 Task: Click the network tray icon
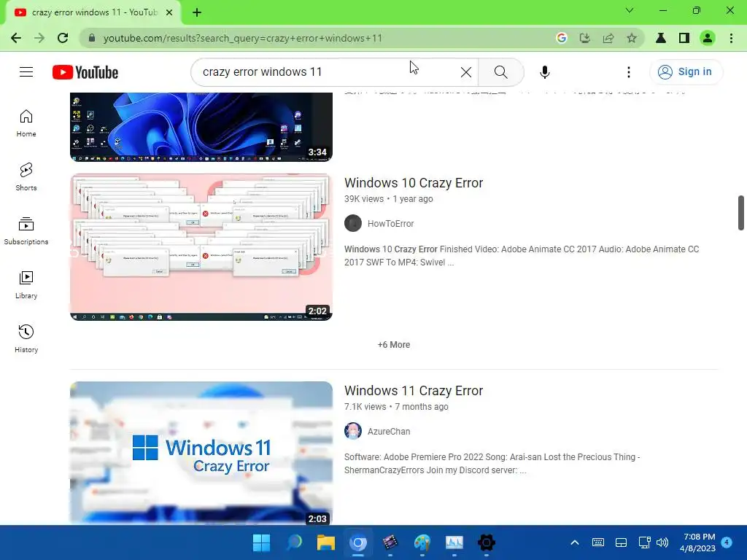(645, 542)
